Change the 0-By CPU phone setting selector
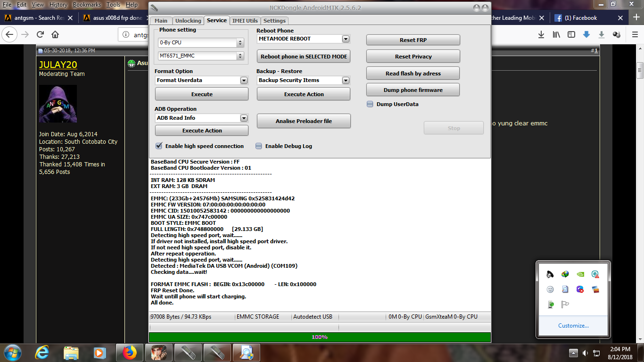644x362 pixels. (201, 42)
